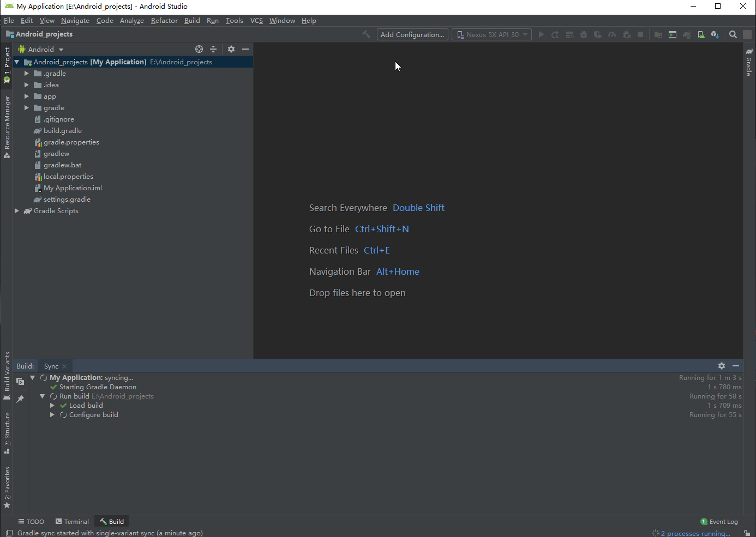Click the Toggle view icon in Build panel
Image resolution: width=756 pixels, height=537 pixels.
point(20,382)
